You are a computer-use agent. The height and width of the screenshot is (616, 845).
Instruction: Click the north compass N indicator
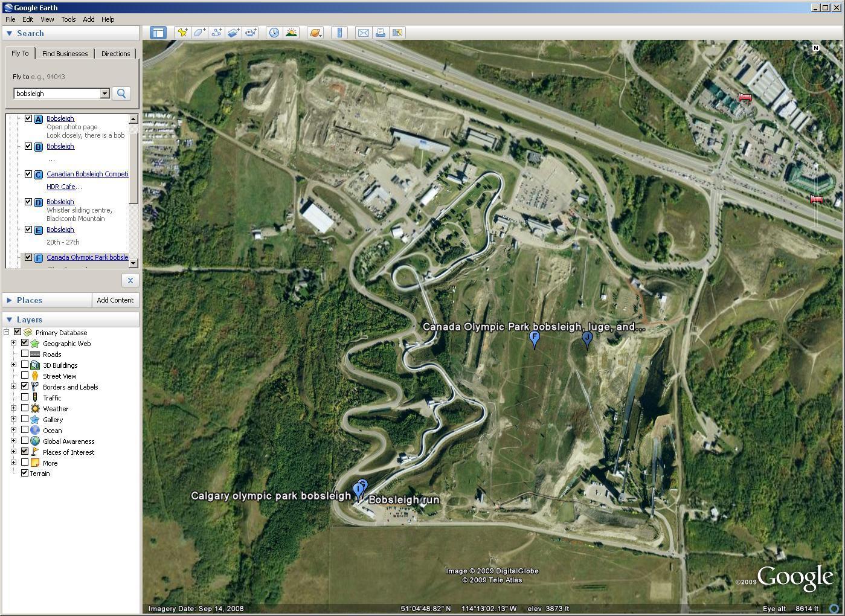(x=816, y=48)
